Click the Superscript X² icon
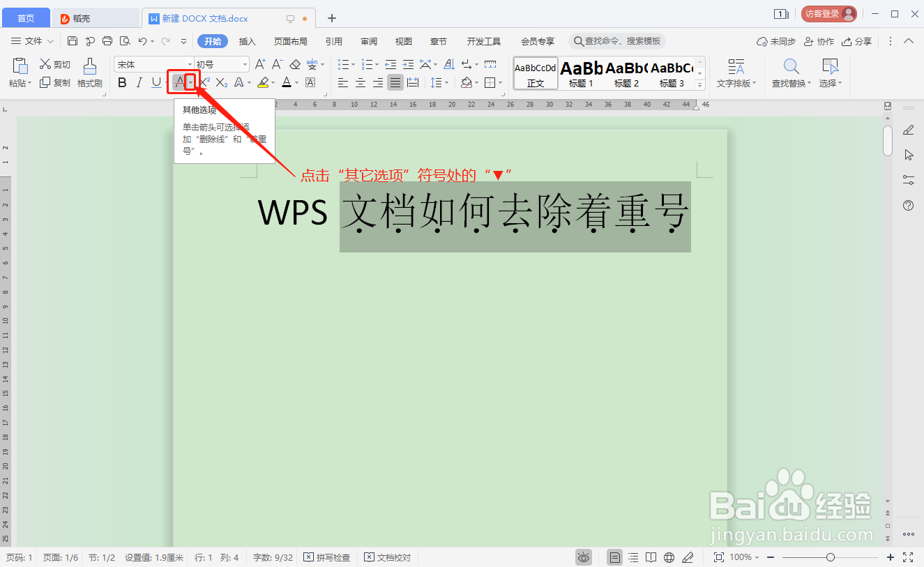Viewport: 924px width, 567px height. [205, 83]
